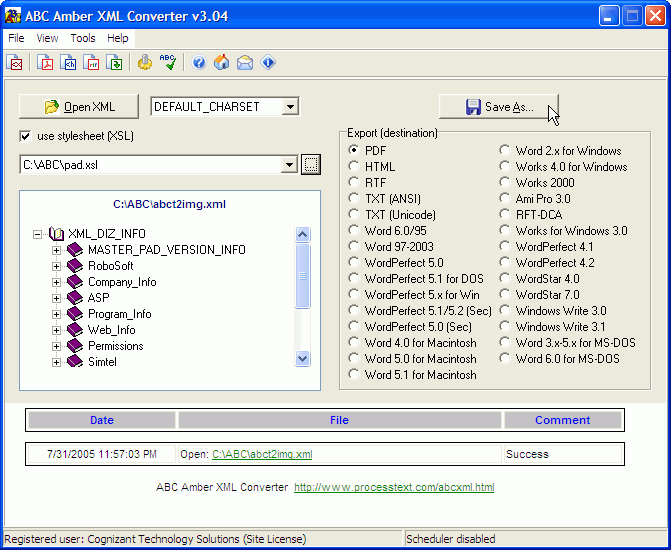
Task: Click the purple book icon beside Company_Info
Action: point(75,282)
